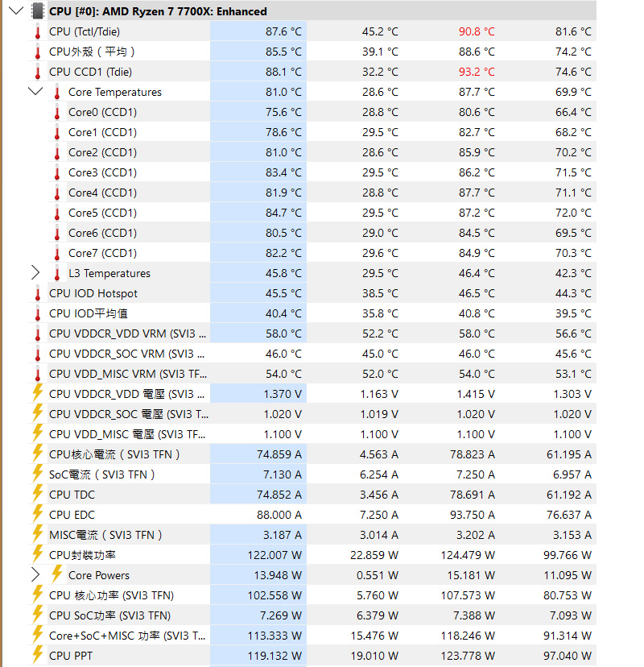Select the Core0 (CCD1) row label
Screen dimensions: 644x667
pyautogui.click(x=102, y=112)
